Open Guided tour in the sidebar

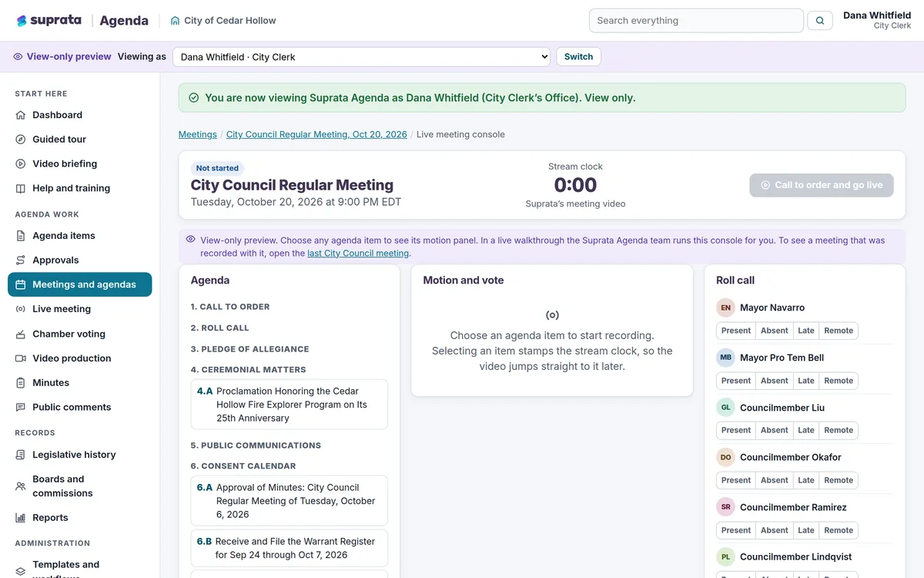(80, 139)
